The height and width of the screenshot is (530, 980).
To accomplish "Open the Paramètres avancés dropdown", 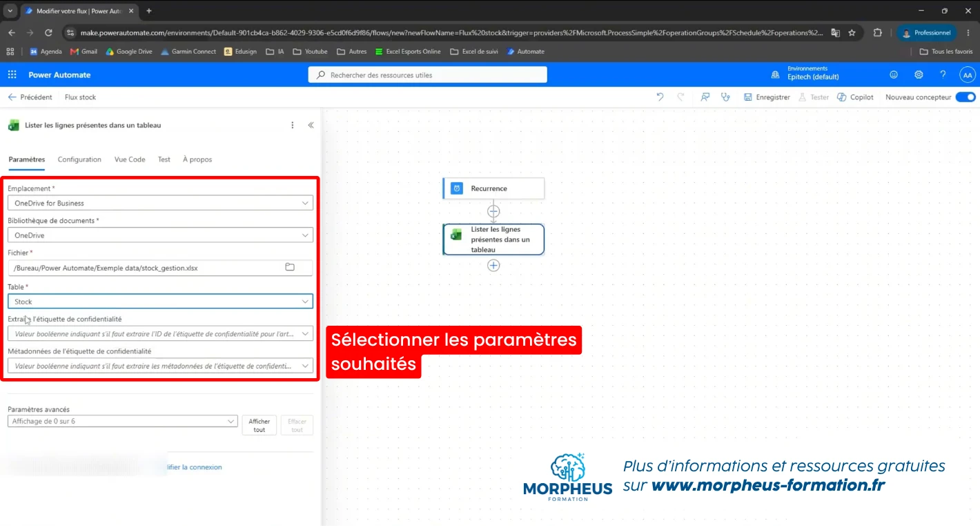I will (123, 421).
